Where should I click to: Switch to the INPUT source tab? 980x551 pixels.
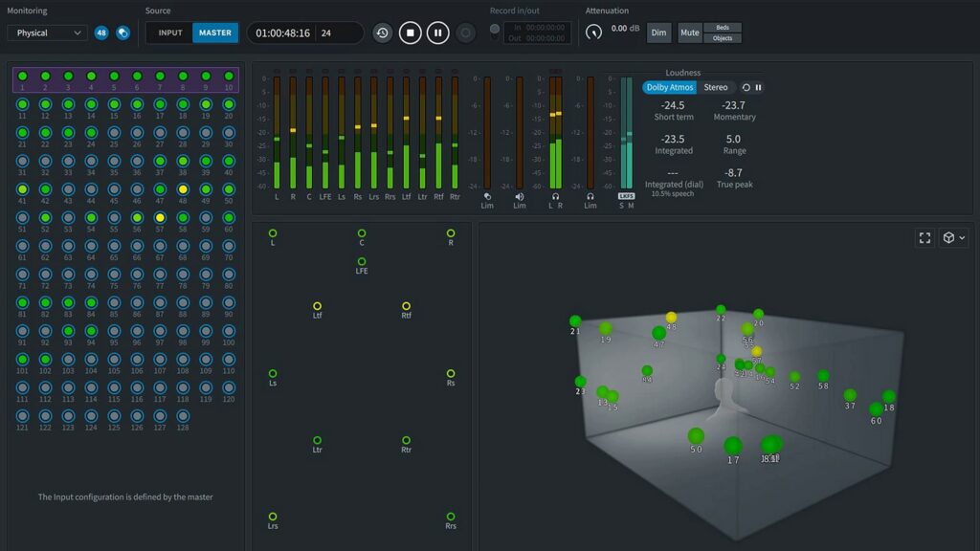[x=169, y=32]
